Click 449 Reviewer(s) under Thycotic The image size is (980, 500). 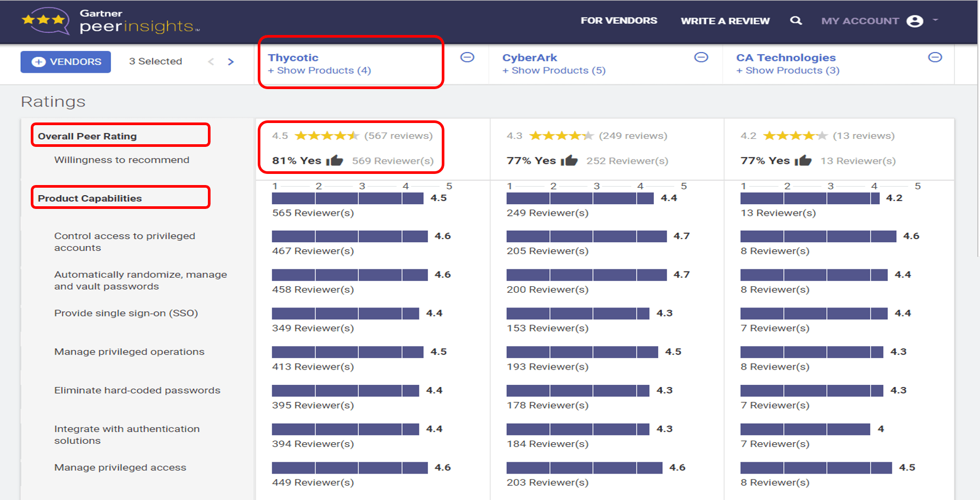tap(313, 483)
